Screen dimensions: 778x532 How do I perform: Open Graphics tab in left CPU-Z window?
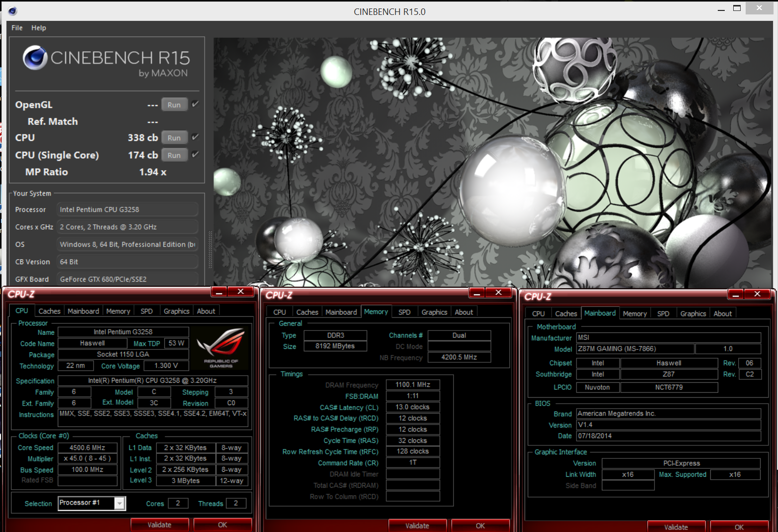click(177, 311)
